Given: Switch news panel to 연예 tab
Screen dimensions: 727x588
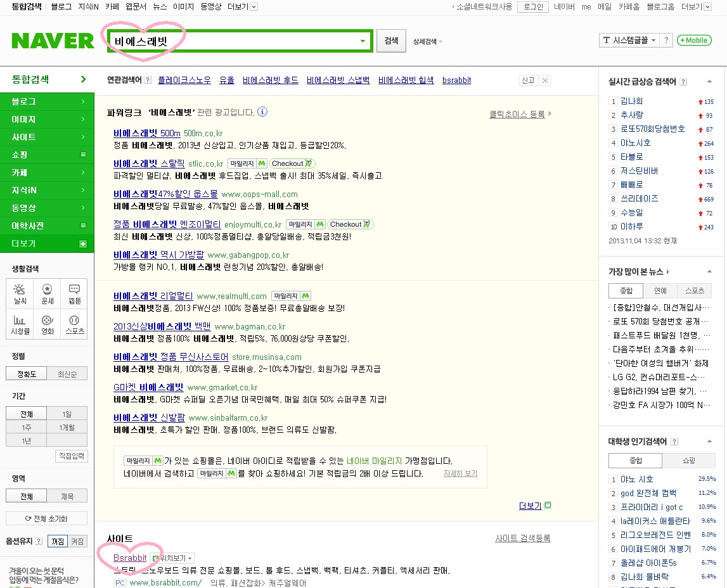Looking at the screenshot, I should [x=660, y=291].
